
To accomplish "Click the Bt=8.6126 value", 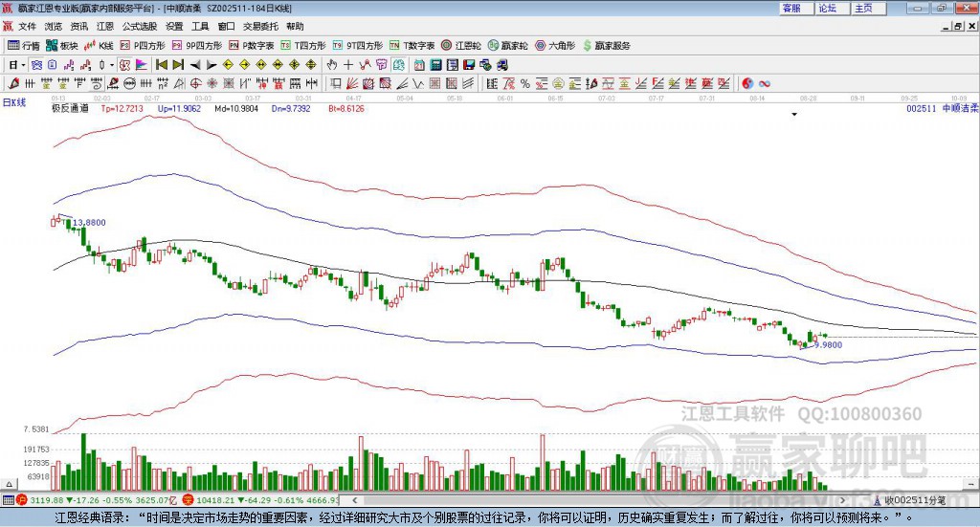I will [345, 108].
